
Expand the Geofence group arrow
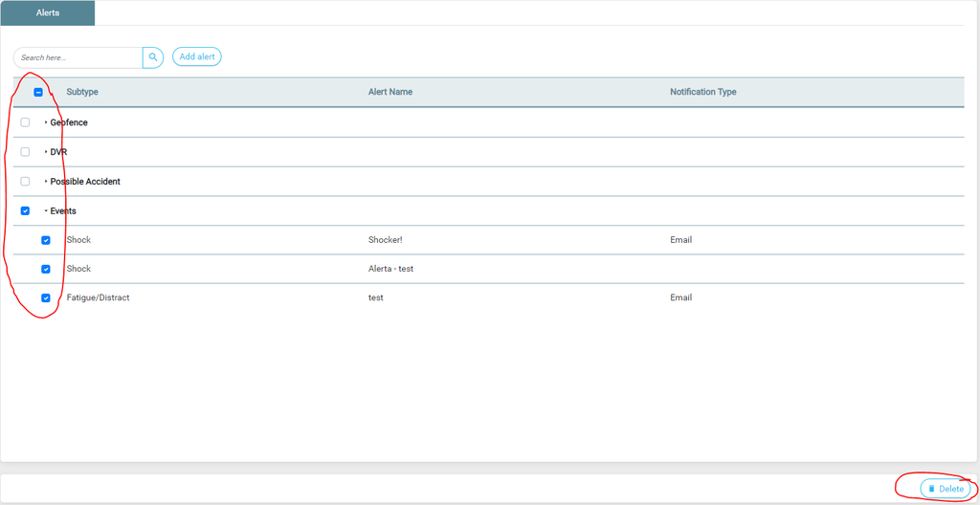[46, 122]
